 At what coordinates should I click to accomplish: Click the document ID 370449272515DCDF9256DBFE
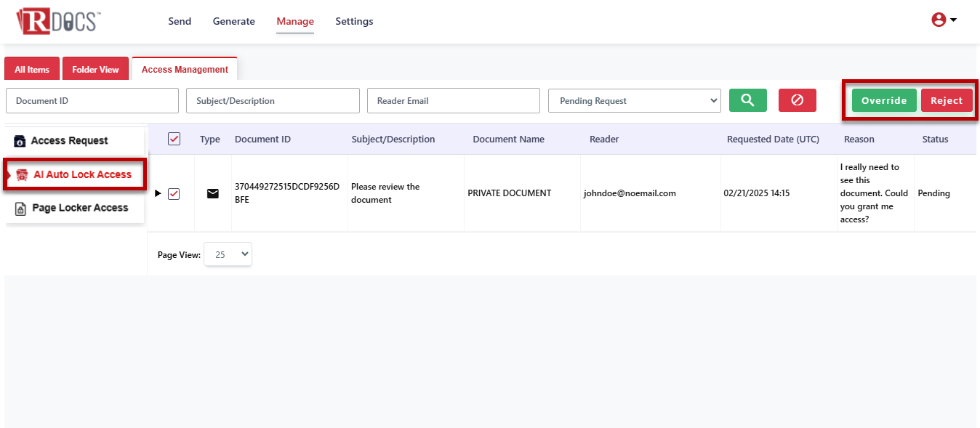pos(287,193)
